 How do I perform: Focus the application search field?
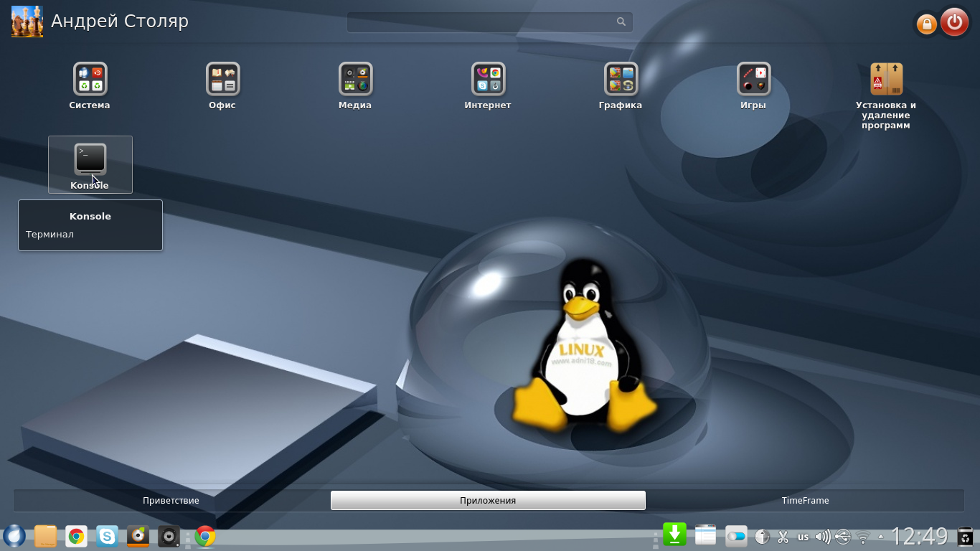pos(490,22)
